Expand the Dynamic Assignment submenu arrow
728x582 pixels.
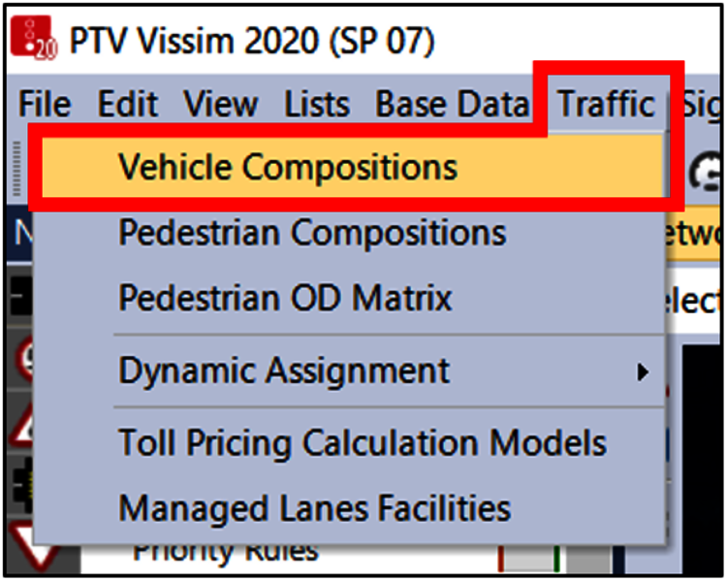point(642,371)
